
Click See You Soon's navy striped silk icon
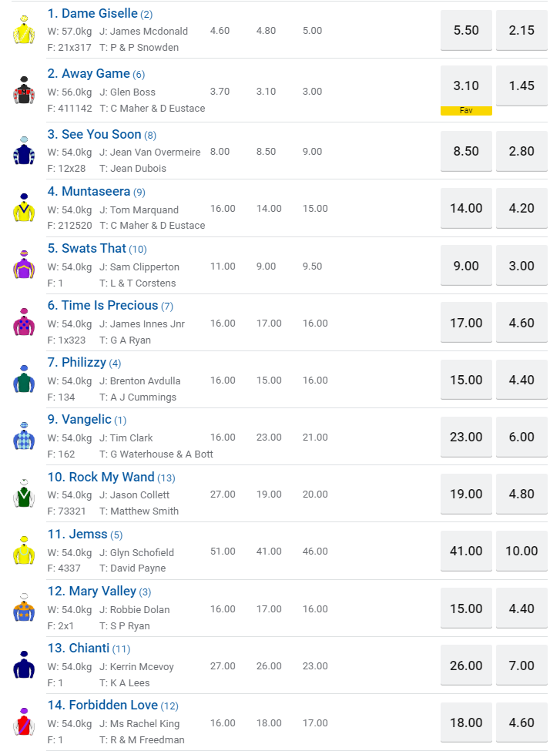click(x=24, y=150)
